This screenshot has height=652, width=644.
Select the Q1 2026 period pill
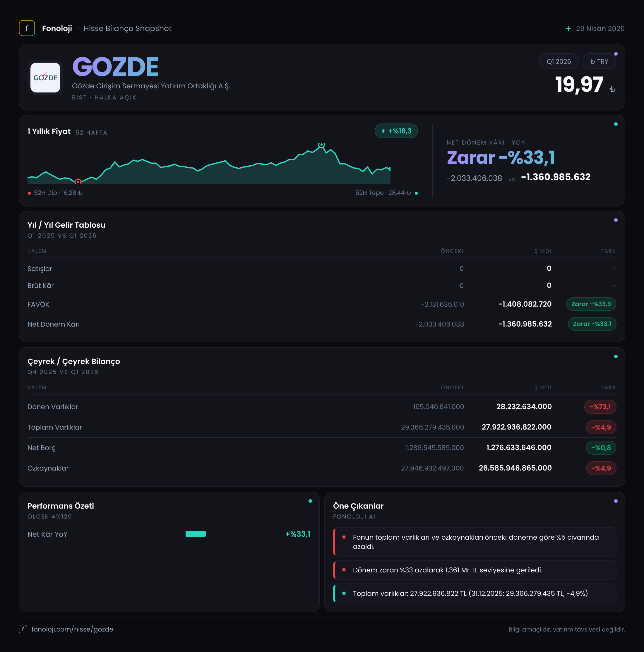point(559,61)
